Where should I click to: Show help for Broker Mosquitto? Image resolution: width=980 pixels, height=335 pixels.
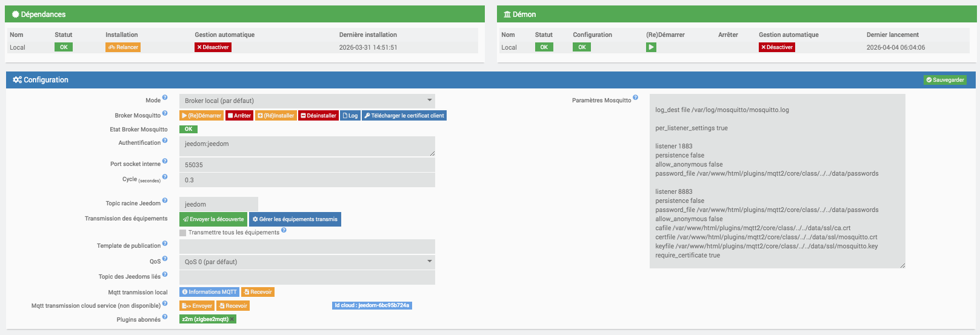[165, 113]
